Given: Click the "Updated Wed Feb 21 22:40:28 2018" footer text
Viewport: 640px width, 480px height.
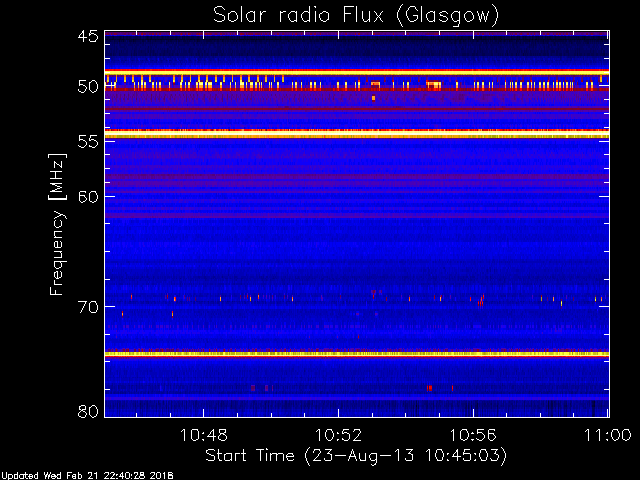Looking at the screenshot, I should [87, 476].
